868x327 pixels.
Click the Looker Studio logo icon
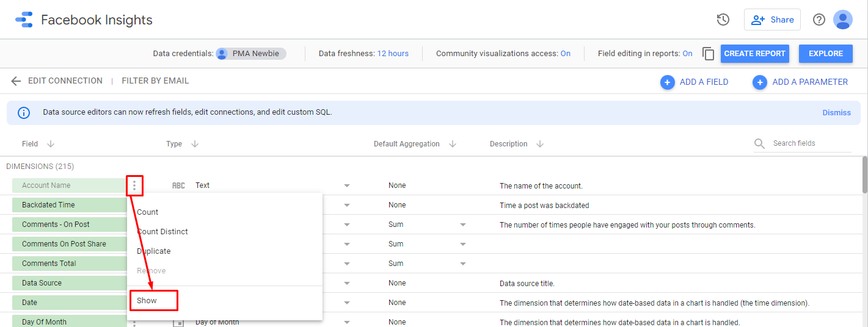point(24,20)
